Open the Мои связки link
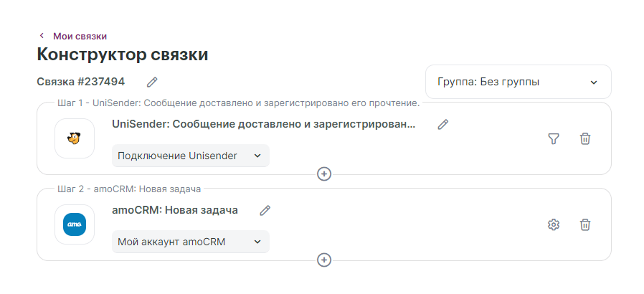The image size is (644, 294). click(x=80, y=36)
